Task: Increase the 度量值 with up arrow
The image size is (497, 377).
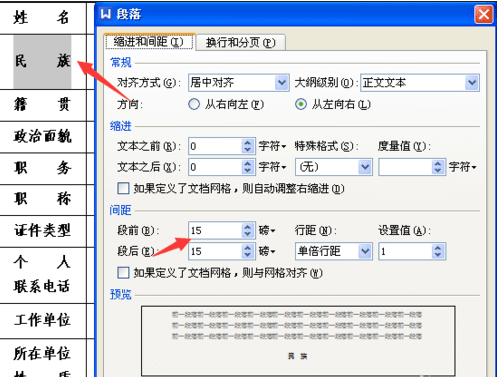Action: pyautogui.click(x=438, y=163)
